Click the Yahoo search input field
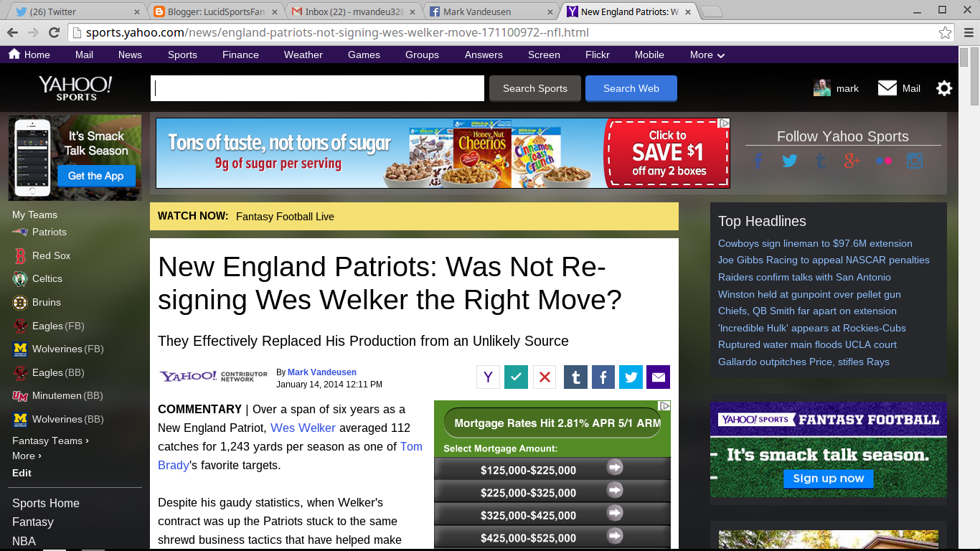Screen dimensions: 980x551 point(317,88)
